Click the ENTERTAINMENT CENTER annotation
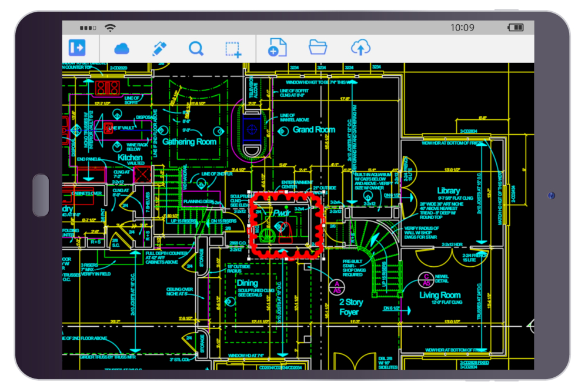The image size is (588, 392). 296,185
